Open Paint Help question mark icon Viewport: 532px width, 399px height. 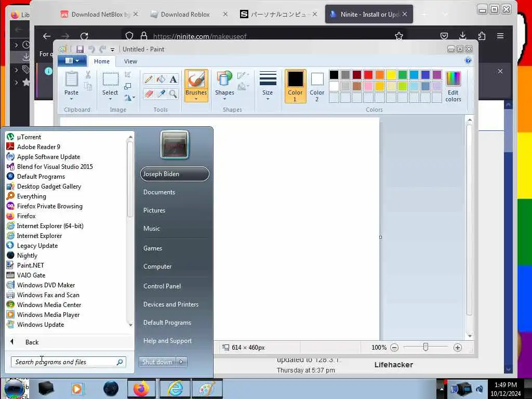click(x=468, y=61)
